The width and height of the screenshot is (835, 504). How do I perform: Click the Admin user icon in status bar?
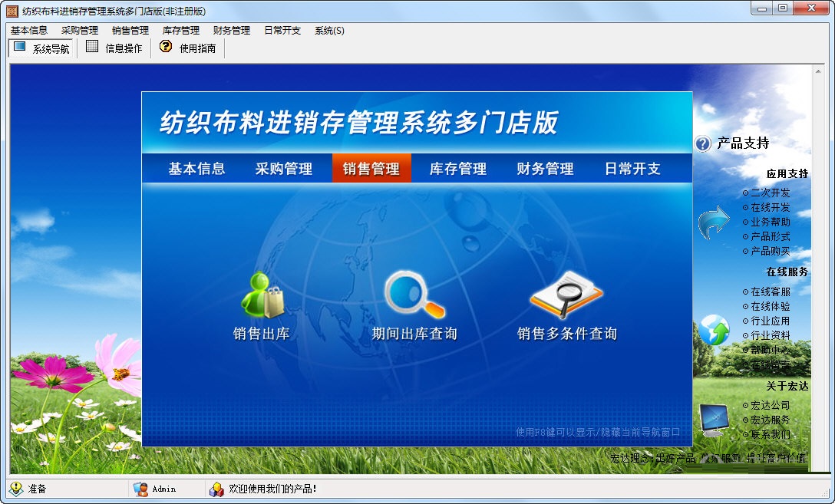(x=140, y=489)
